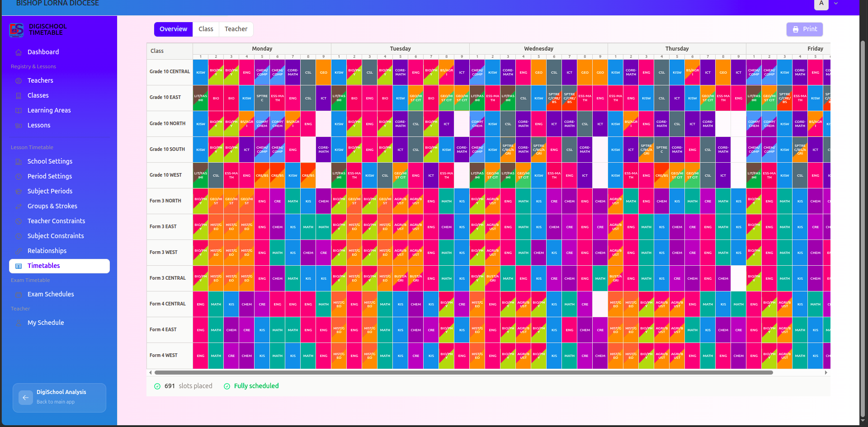Expand the user account dropdown chevron

click(836, 4)
